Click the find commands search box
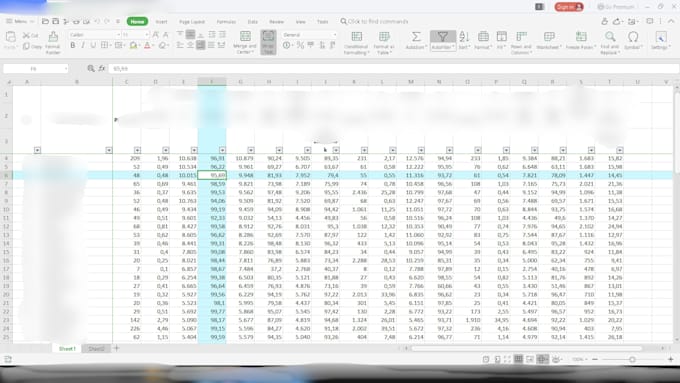 click(374, 21)
